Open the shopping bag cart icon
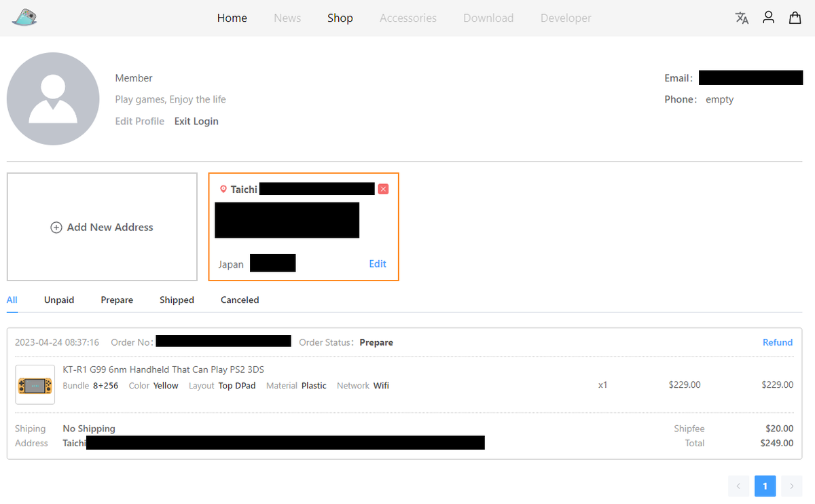The height and width of the screenshot is (504, 815). pos(795,18)
